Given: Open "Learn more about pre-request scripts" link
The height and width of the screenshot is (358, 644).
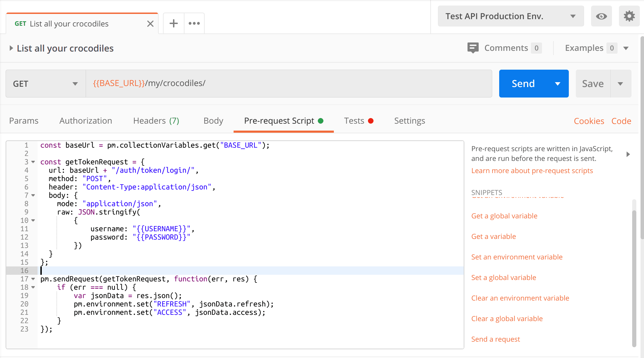Looking at the screenshot, I should [x=532, y=170].
